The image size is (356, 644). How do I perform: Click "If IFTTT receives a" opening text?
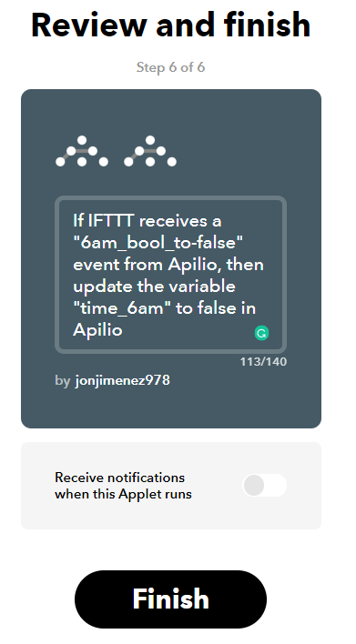[x=147, y=221]
